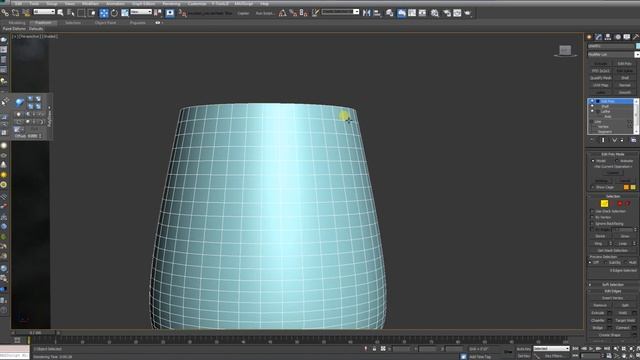Open the Modifier List dropdown
This screenshot has width=640, height=360.
tap(613, 54)
